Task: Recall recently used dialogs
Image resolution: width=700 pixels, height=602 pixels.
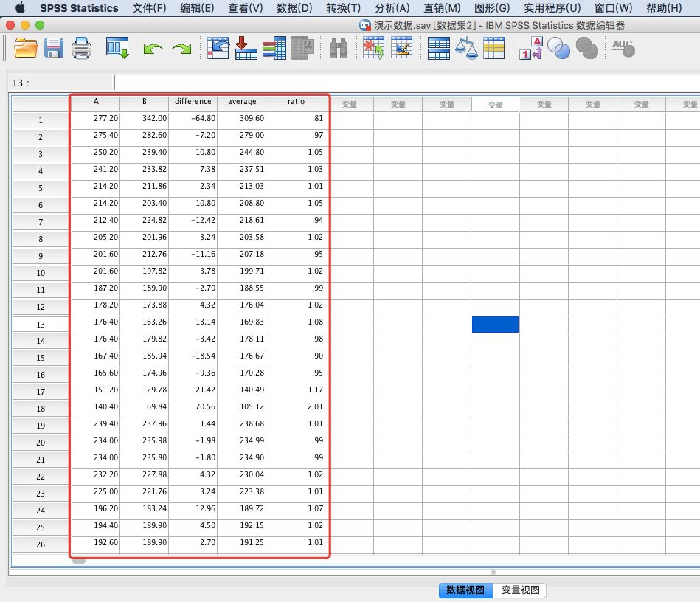Action: (x=117, y=48)
